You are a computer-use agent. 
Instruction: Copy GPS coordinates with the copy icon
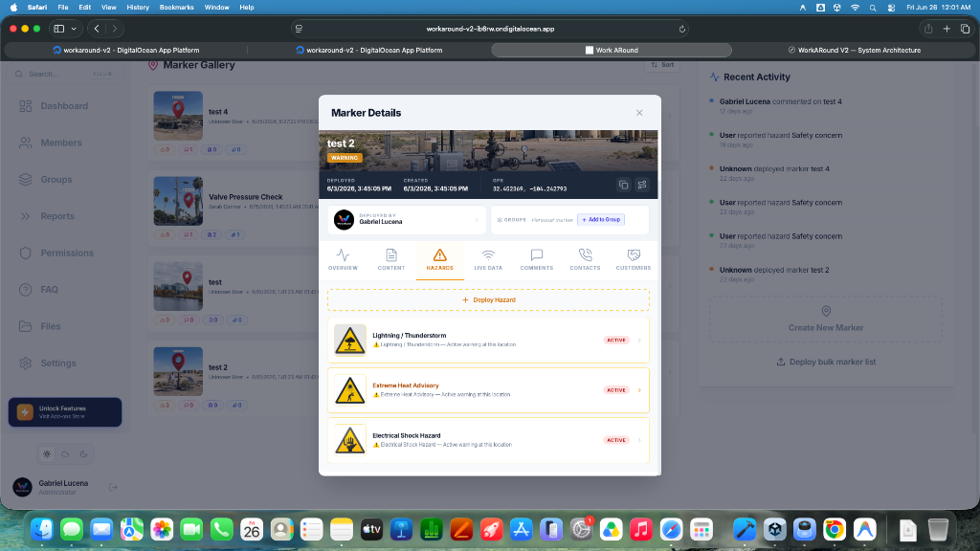(x=623, y=185)
